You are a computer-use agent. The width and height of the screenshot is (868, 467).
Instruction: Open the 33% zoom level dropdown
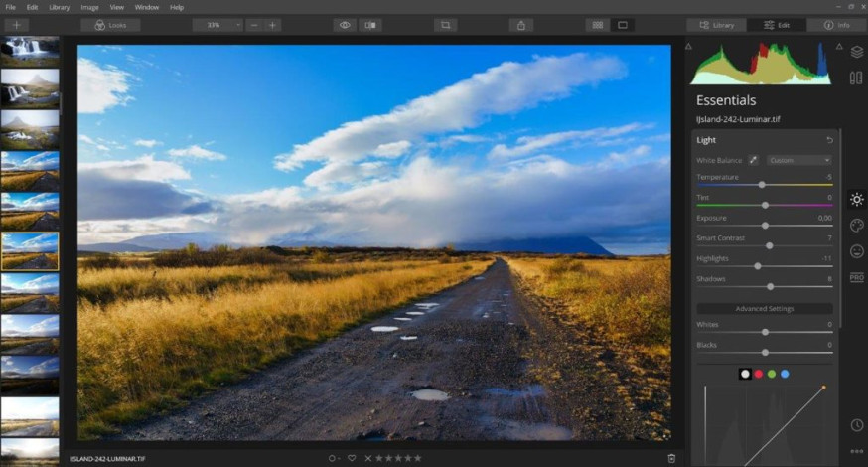(x=217, y=25)
